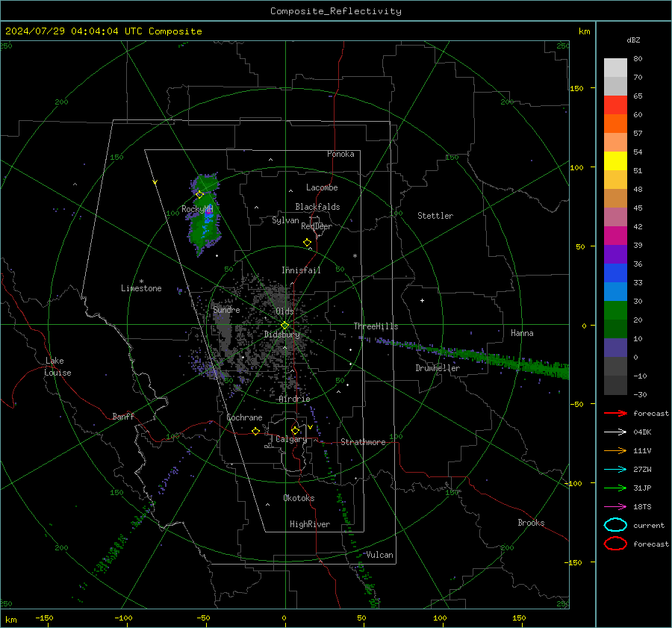Select the orange 111V arrow icon
Image resolution: width=672 pixels, height=628 pixels.
tap(615, 450)
